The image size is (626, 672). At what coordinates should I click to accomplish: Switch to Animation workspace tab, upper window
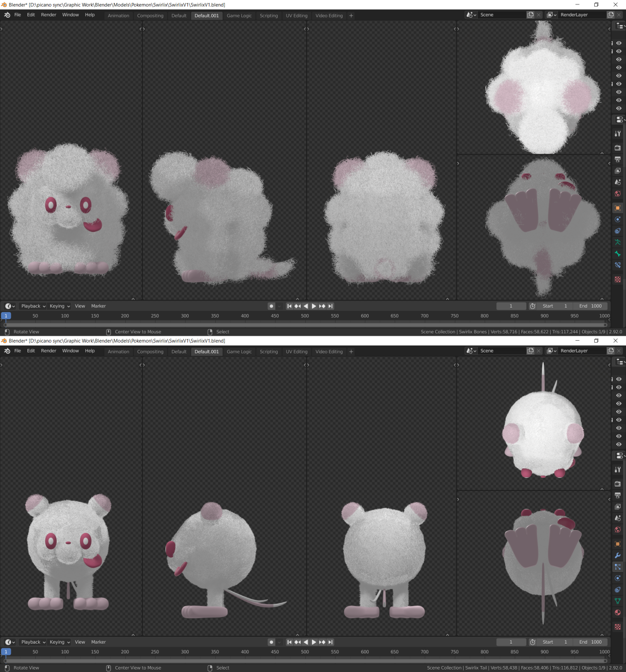coord(118,16)
